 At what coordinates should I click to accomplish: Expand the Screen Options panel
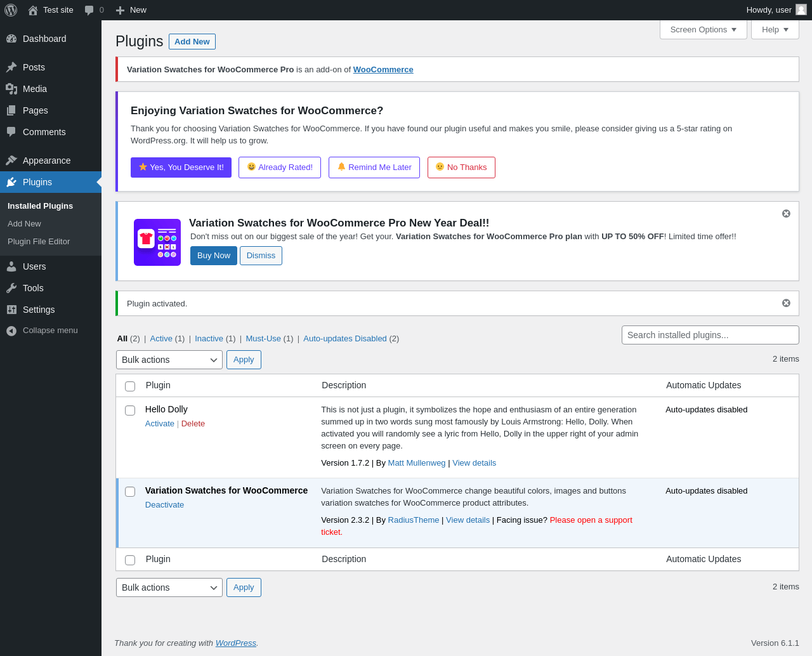[704, 30]
